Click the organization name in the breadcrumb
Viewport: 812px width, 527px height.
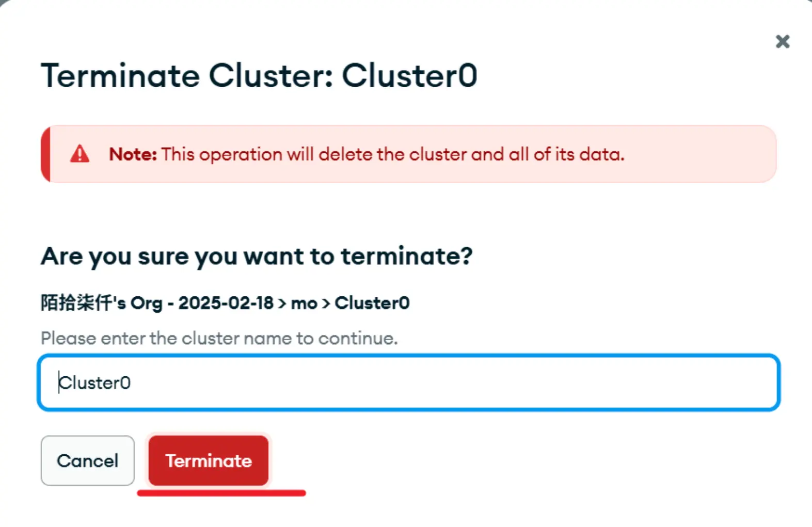tap(101, 303)
